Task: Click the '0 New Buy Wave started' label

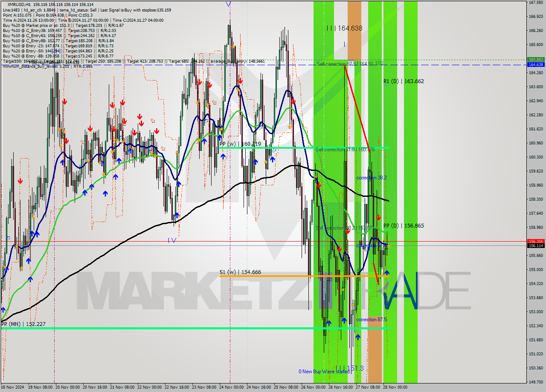Action: point(324,372)
